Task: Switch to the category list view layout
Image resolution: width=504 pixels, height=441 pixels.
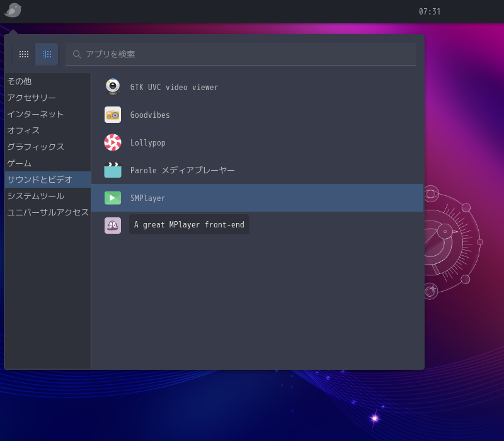Action: [x=47, y=54]
